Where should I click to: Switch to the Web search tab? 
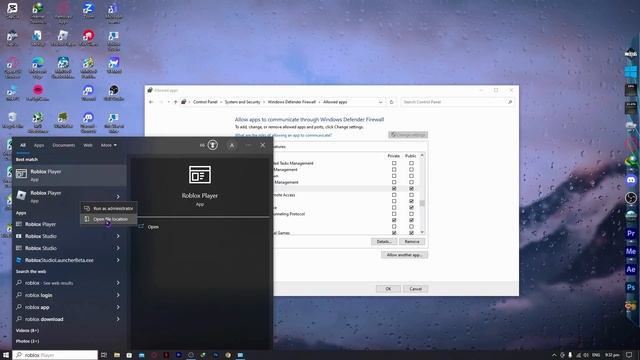88,145
